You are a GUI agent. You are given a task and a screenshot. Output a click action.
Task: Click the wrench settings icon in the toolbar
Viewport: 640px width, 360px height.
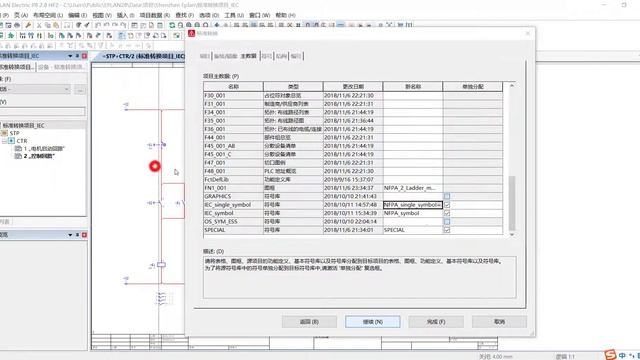pyautogui.click(x=28, y=25)
